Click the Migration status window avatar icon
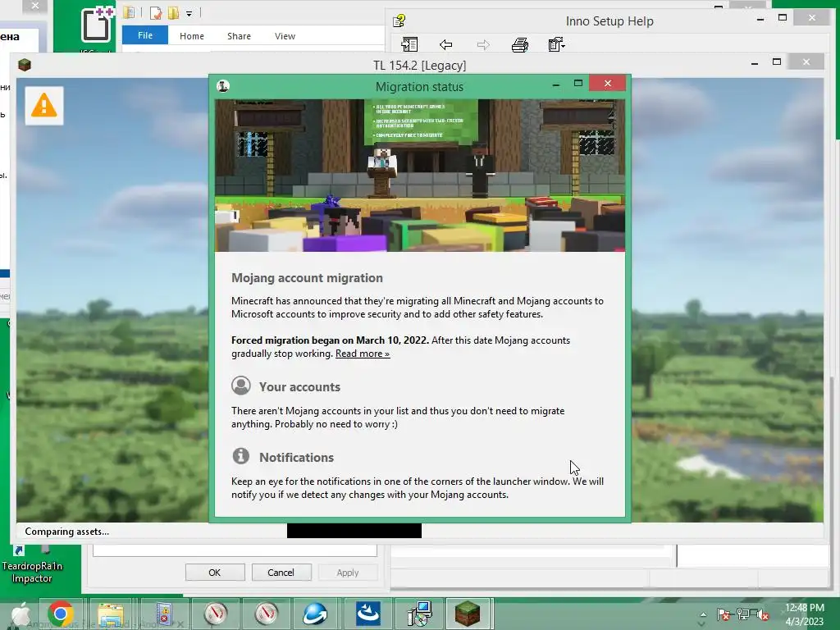The width and height of the screenshot is (840, 630). point(223,85)
